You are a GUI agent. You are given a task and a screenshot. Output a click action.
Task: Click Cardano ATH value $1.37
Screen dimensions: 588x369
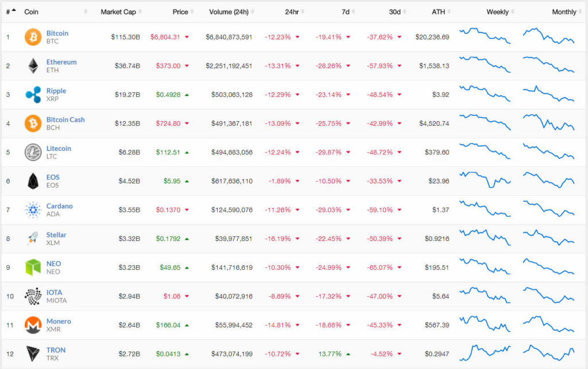(440, 210)
